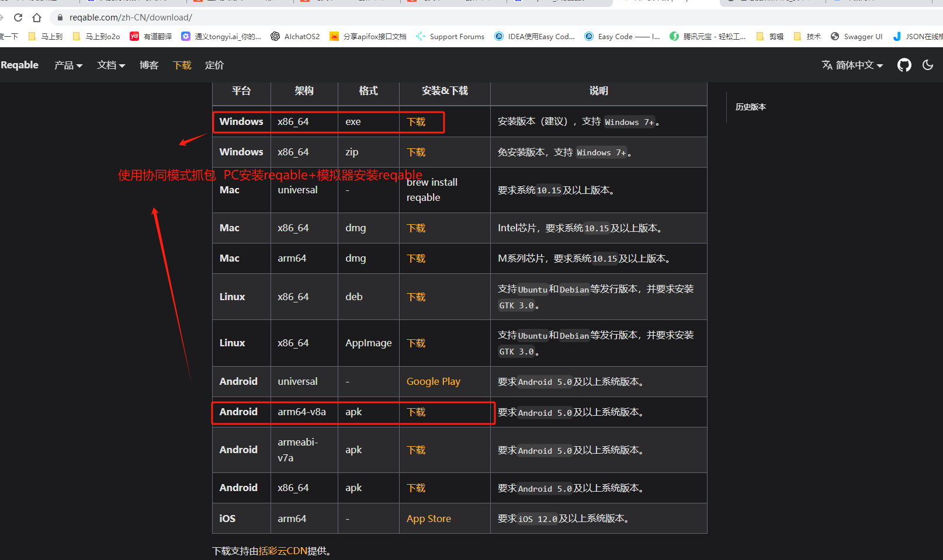Open the Google Play link

(x=434, y=381)
